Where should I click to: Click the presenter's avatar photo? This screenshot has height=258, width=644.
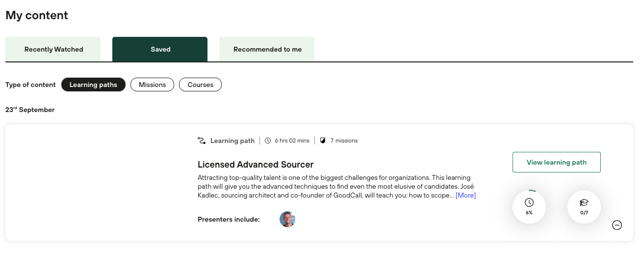pos(287,219)
